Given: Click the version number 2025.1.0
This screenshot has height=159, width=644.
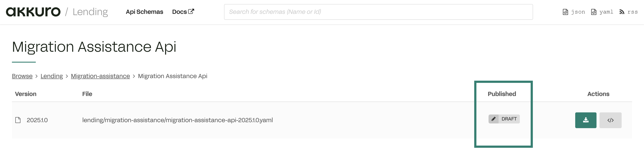Looking at the screenshot, I should point(37,120).
